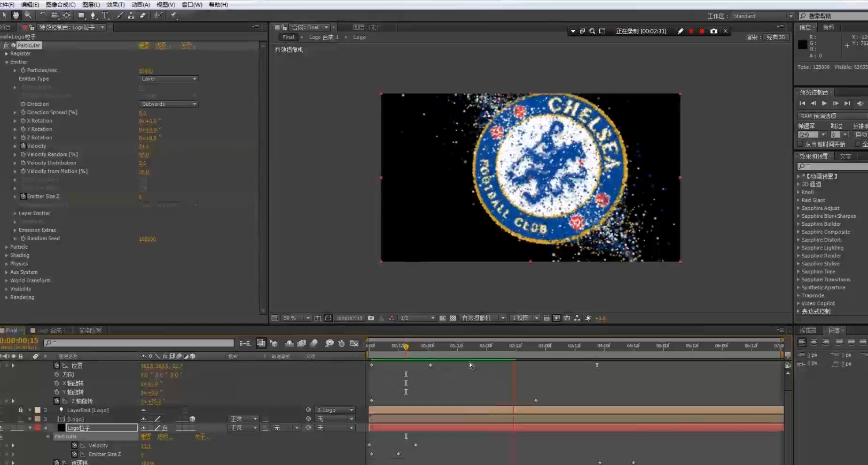This screenshot has height=465, width=868.
Task: Click the draft 3D icon in timeline
Action: pos(273,343)
